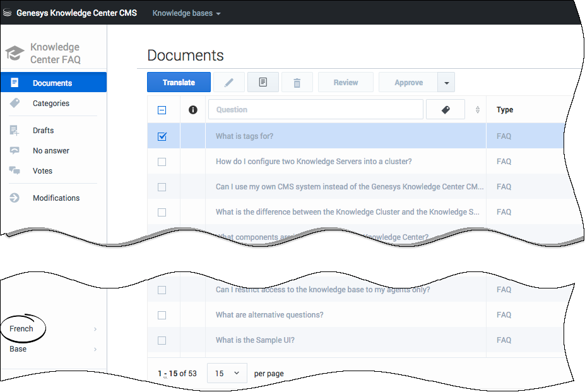Click the pencil edit icon in toolbar
This screenshot has width=585, height=392.
click(x=228, y=83)
